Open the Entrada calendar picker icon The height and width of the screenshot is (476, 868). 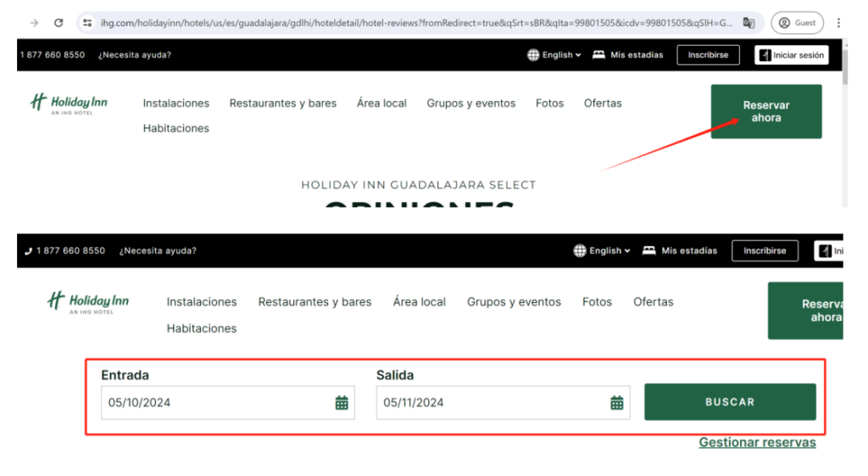tap(342, 403)
